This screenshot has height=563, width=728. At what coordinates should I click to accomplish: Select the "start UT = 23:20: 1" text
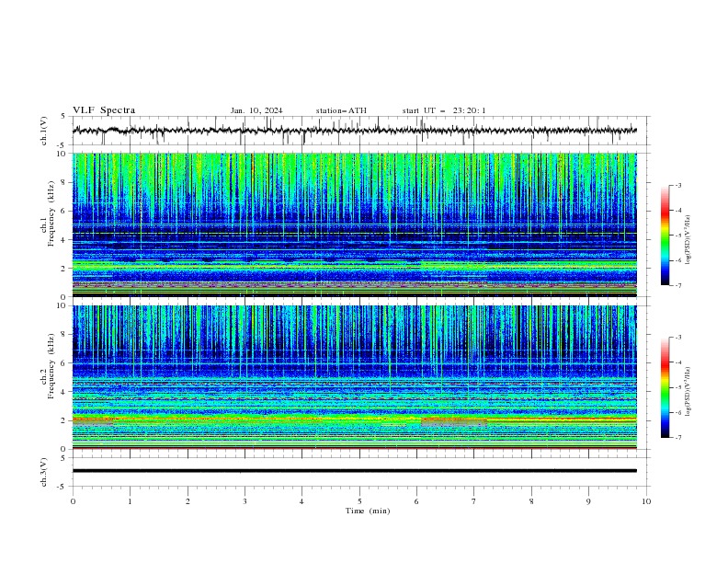(x=444, y=110)
